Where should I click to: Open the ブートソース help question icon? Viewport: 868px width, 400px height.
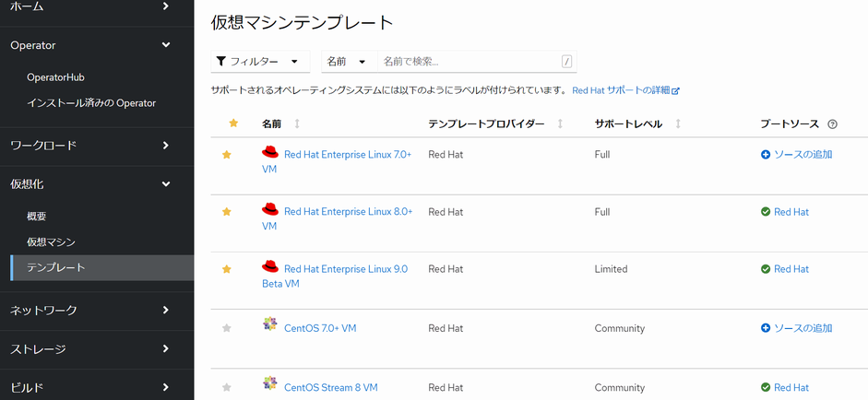(832, 124)
